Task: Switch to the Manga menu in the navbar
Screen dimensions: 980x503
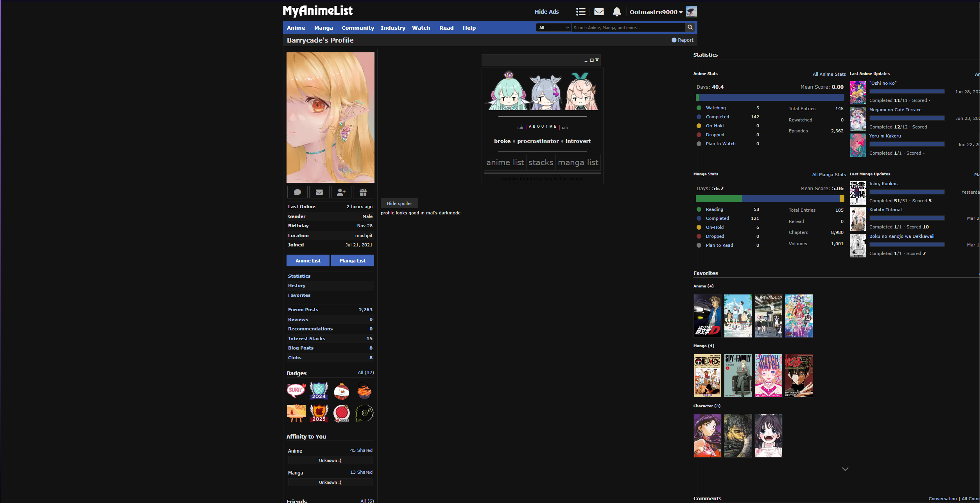Action: [323, 28]
